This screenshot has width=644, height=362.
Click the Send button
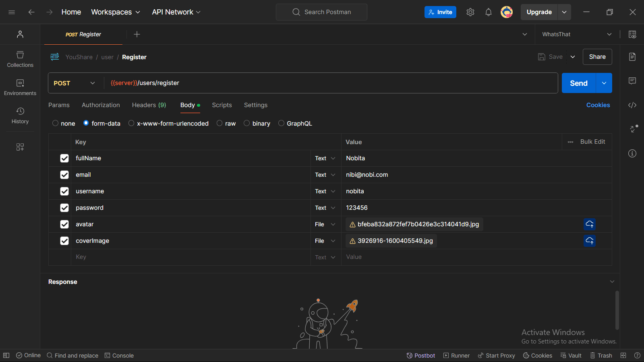[x=578, y=83]
